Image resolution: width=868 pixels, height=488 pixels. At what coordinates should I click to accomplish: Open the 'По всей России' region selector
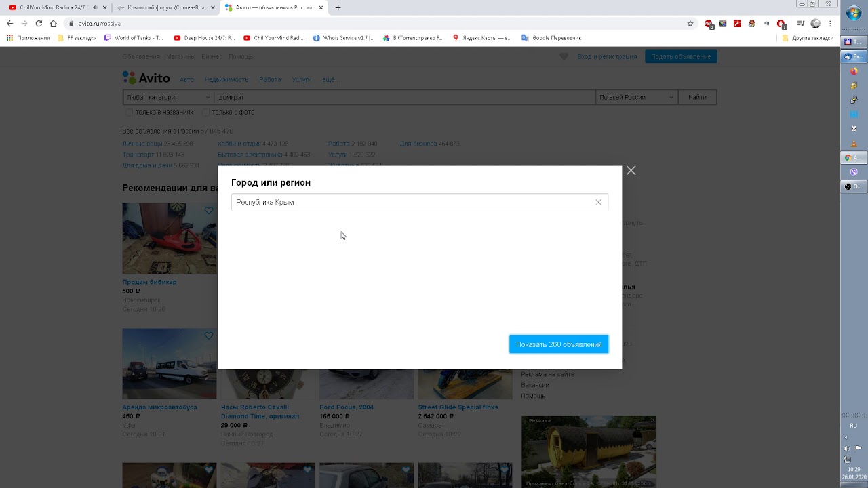636,98
